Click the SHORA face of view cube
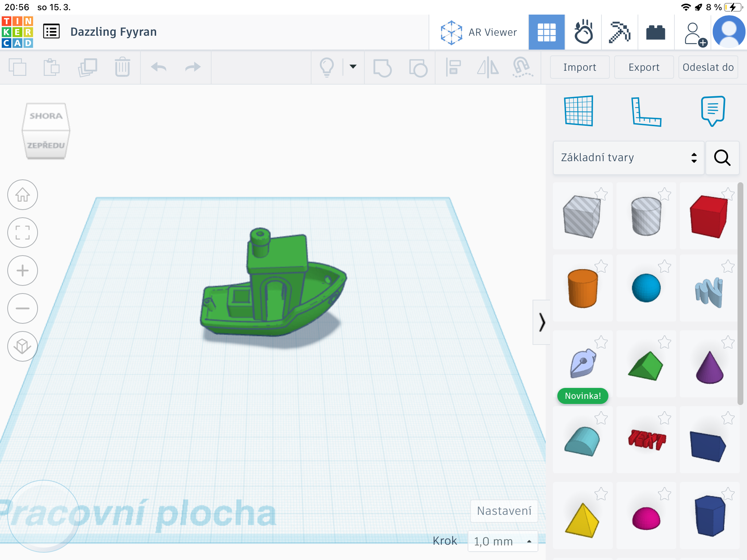 tap(46, 116)
